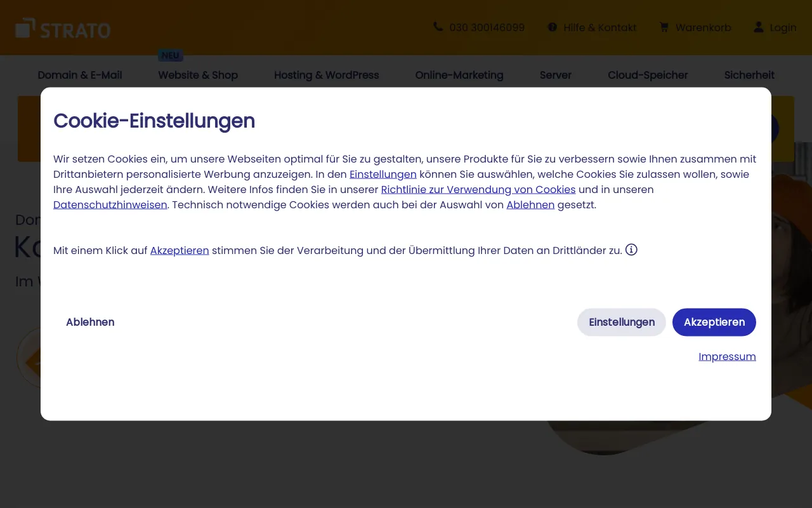812x508 pixels.
Task: Open the Domain & E-Mail menu
Action: 79,75
